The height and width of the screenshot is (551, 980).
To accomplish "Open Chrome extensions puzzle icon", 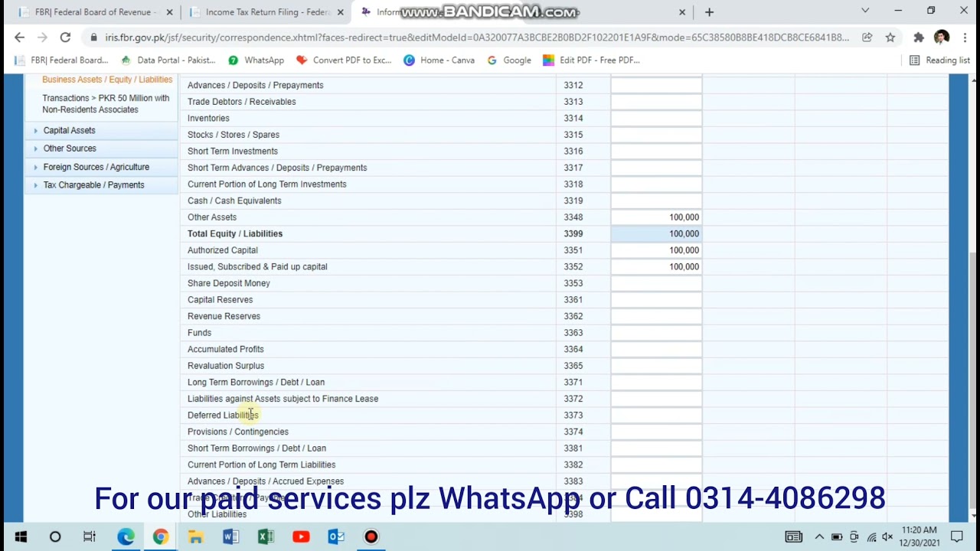I will coord(919,37).
